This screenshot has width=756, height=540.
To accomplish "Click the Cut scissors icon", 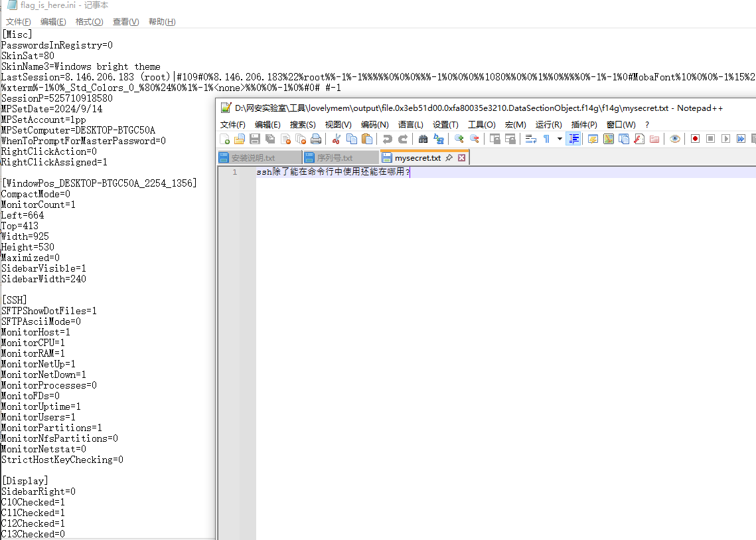I will [337, 139].
